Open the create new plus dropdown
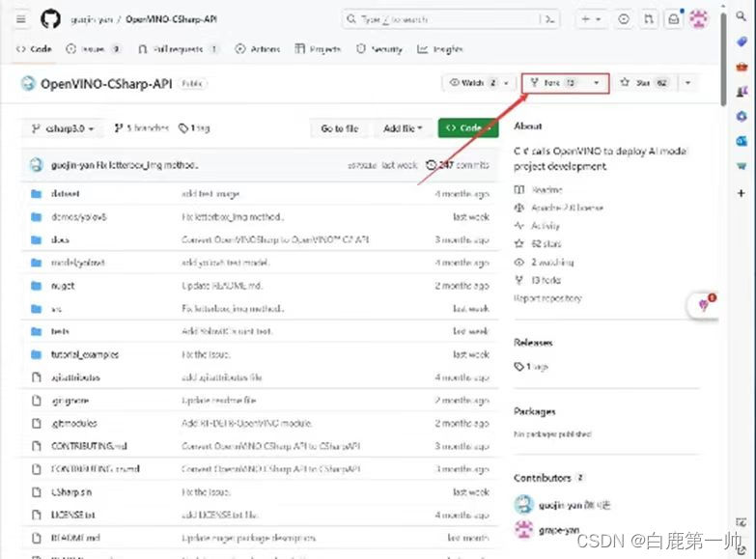Viewport: 756px width, 559px height. point(591,19)
